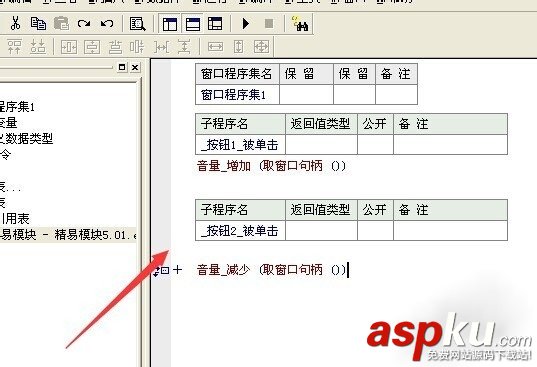Click 备 注 header in the 窗口程序集 table
537x367 pixels.
point(396,74)
